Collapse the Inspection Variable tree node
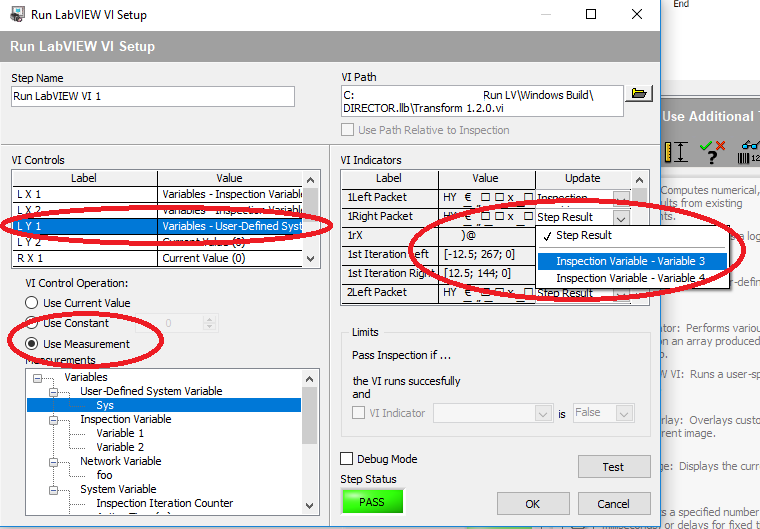The width and height of the screenshot is (760, 529). tap(53, 419)
